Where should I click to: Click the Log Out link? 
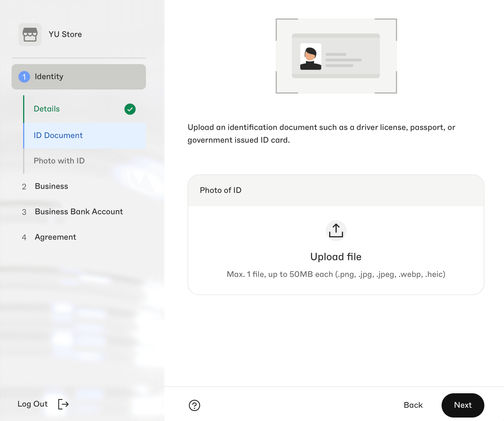click(33, 404)
